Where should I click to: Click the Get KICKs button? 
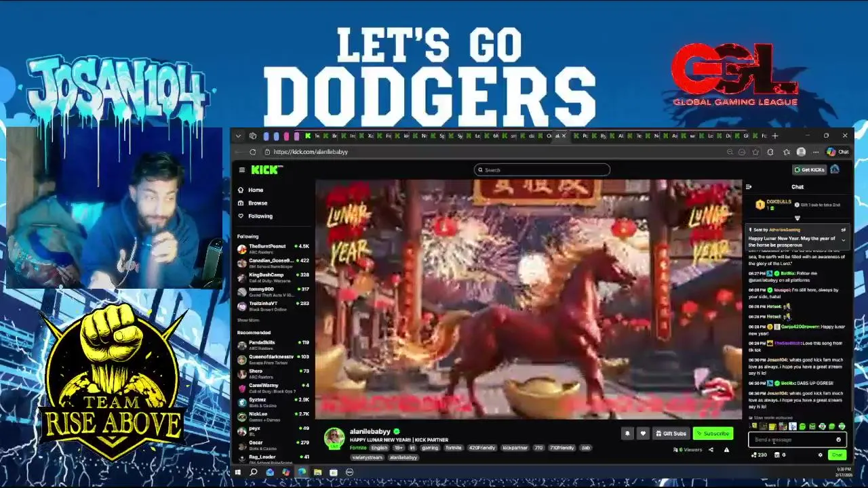[809, 169]
